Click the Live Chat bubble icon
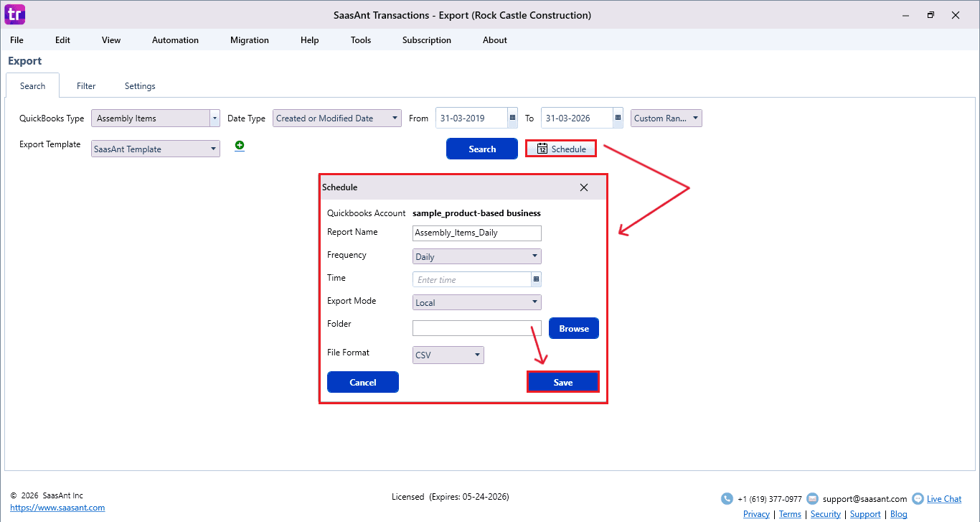The width and height of the screenshot is (980, 522). point(917,498)
